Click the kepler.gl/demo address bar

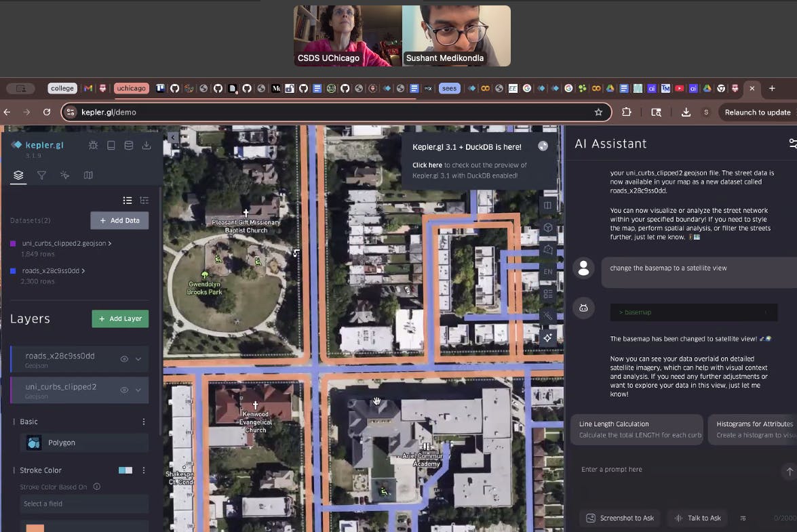click(x=336, y=112)
